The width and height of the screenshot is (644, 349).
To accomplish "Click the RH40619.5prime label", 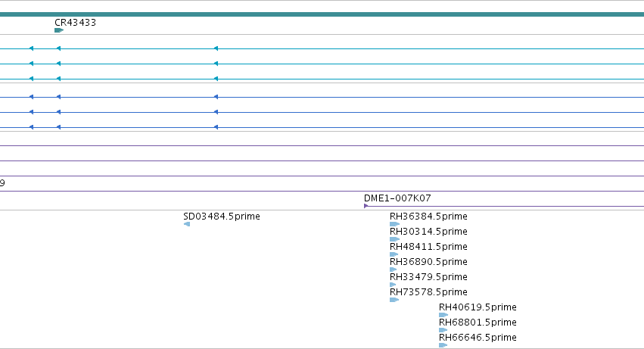I will coord(478,307).
